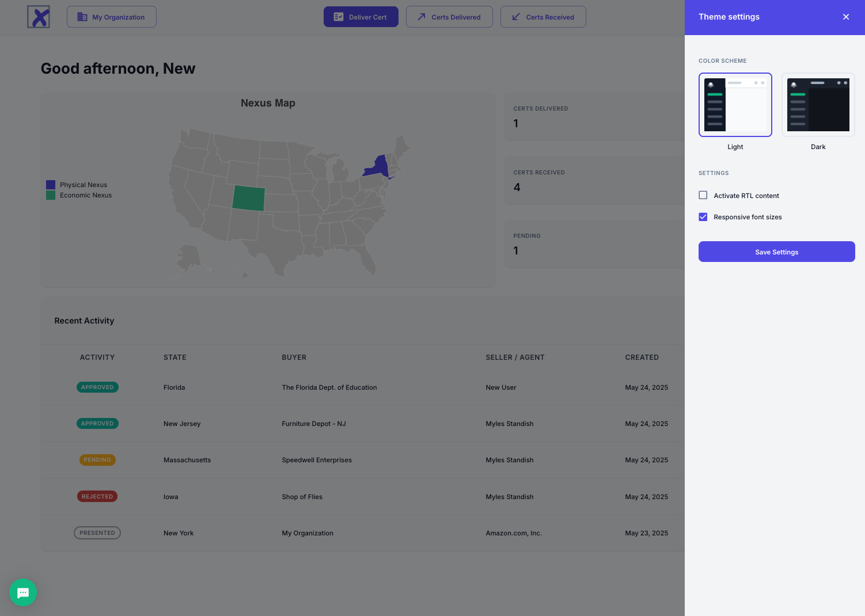
Task: Click the Deliver Cert form icon
Action: point(339,17)
